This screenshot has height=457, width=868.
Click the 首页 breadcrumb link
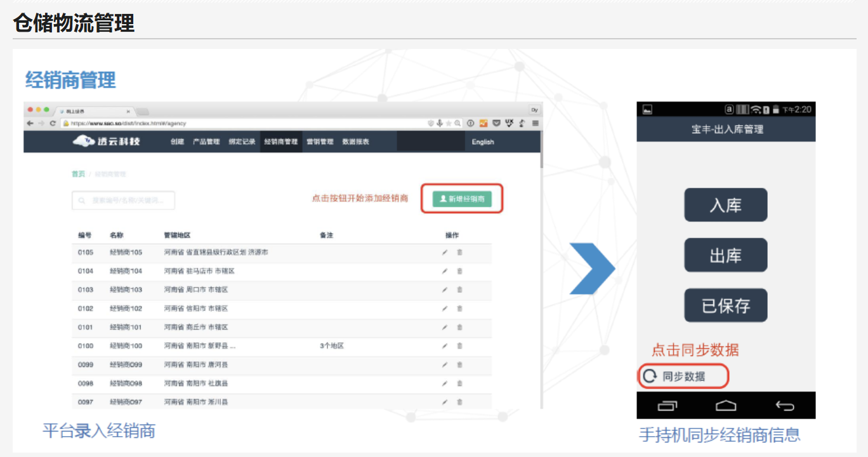tap(78, 174)
